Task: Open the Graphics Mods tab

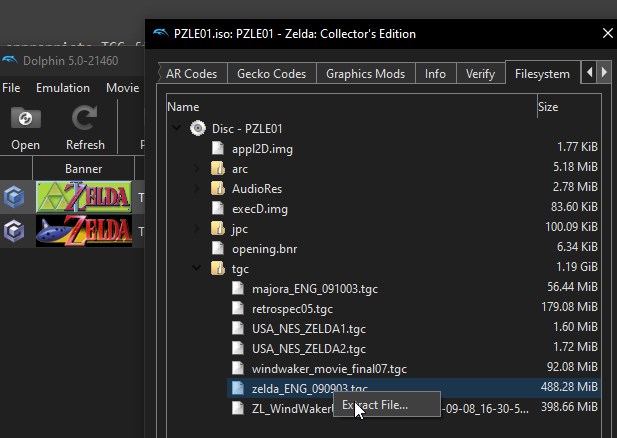Action: coord(366,74)
